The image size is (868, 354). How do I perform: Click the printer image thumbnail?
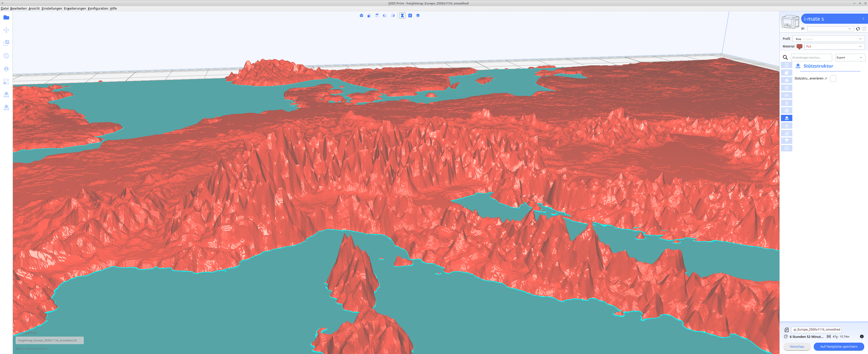[790, 22]
